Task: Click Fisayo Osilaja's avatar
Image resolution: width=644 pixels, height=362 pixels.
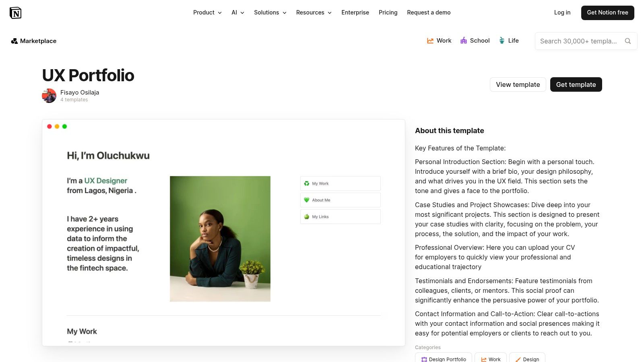Action: coord(49,96)
